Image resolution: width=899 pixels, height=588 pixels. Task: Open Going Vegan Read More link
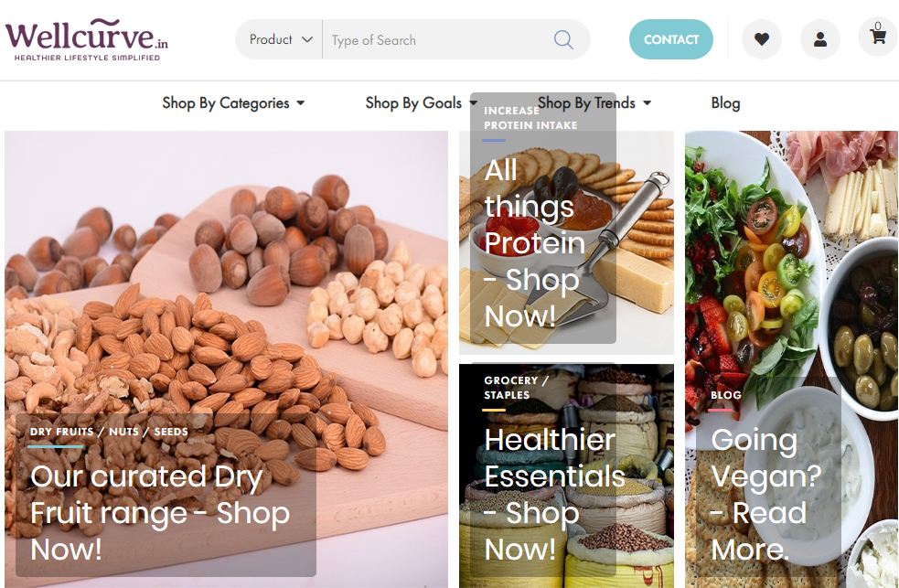[766, 495]
